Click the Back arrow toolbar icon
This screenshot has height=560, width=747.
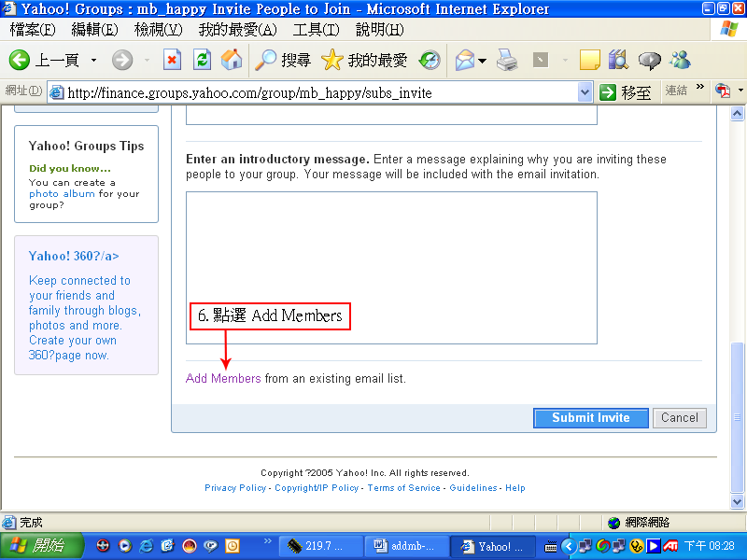(x=21, y=61)
